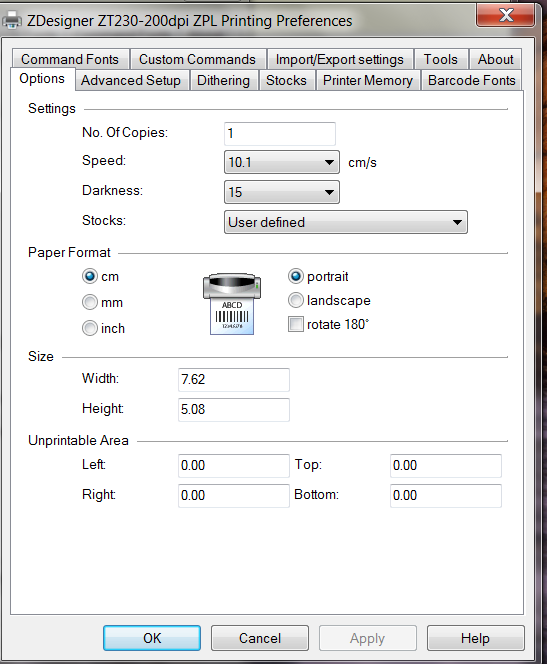This screenshot has width=547, height=664.
Task: Click the Cancel button
Action: tap(260, 638)
